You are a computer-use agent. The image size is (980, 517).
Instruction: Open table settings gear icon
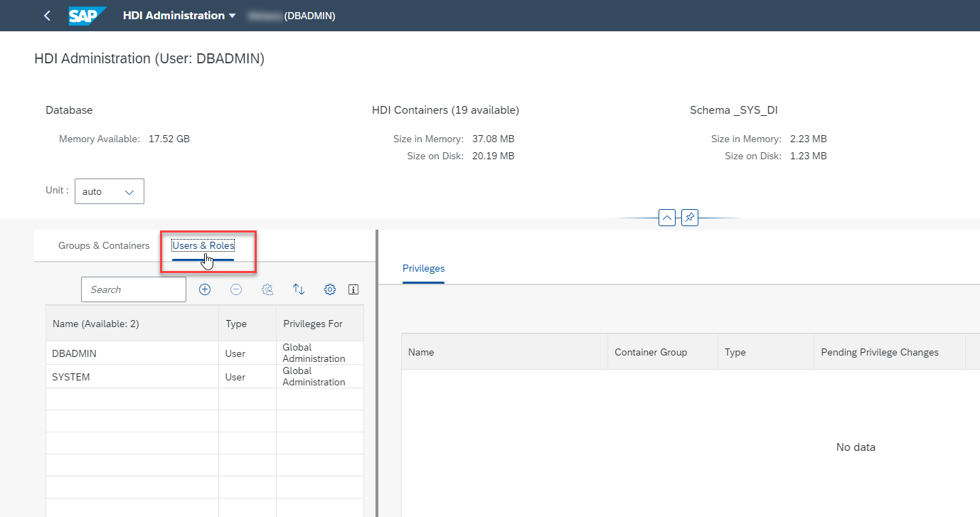(x=330, y=289)
